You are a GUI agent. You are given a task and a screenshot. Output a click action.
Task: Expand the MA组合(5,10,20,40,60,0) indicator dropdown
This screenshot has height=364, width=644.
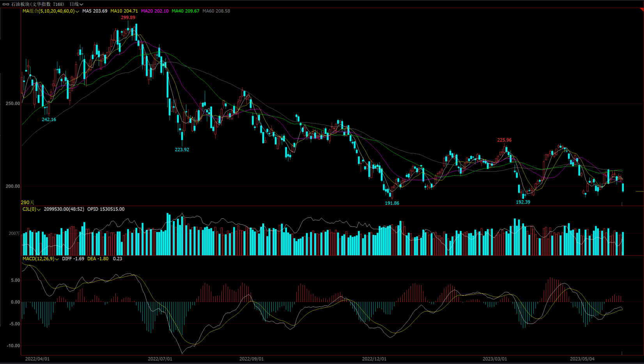[x=51, y=11]
